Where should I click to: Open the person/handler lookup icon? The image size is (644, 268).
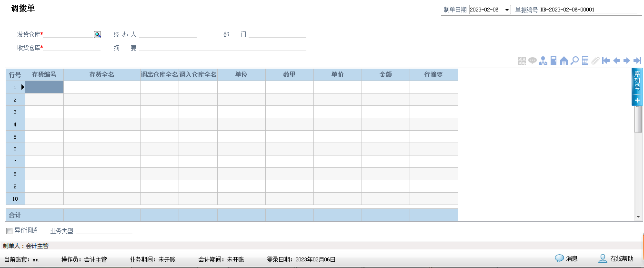[x=543, y=61]
